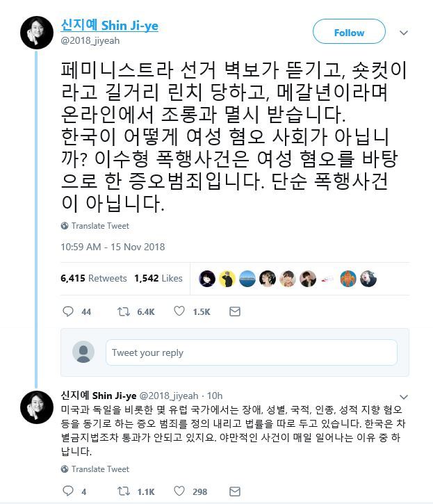Open the tweet options chevron next to Follow

click(404, 33)
